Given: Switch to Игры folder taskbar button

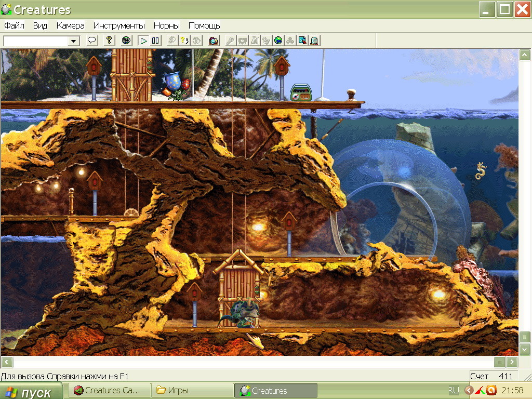Looking at the screenshot, I should 193,391.
